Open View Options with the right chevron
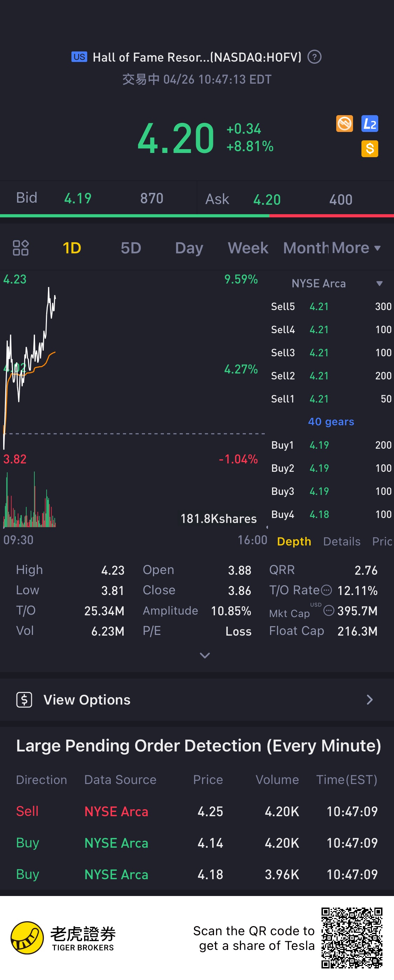This screenshot has height=980, width=394. (x=369, y=699)
